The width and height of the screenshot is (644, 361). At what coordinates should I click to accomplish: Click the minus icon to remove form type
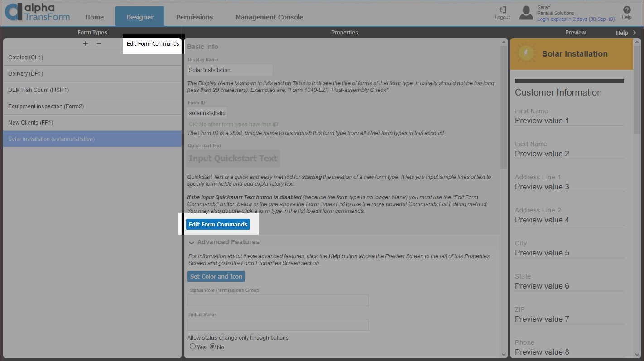pos(99,44)
